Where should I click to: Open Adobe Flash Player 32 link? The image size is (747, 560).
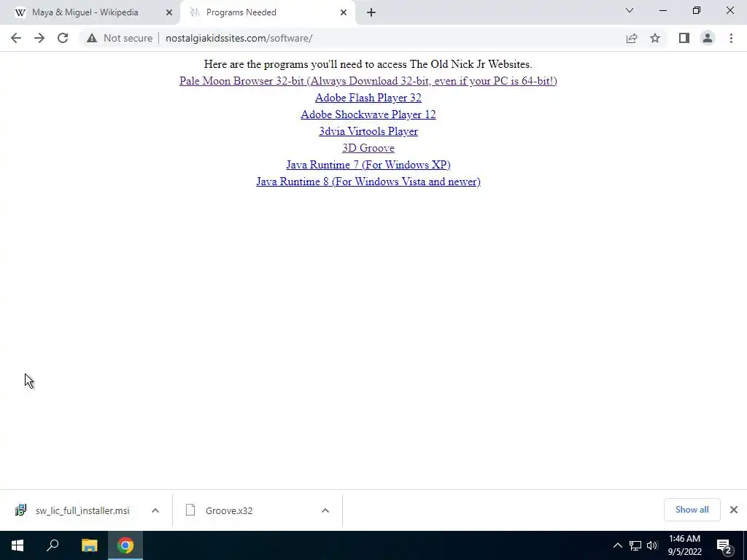tap(368, 98)
